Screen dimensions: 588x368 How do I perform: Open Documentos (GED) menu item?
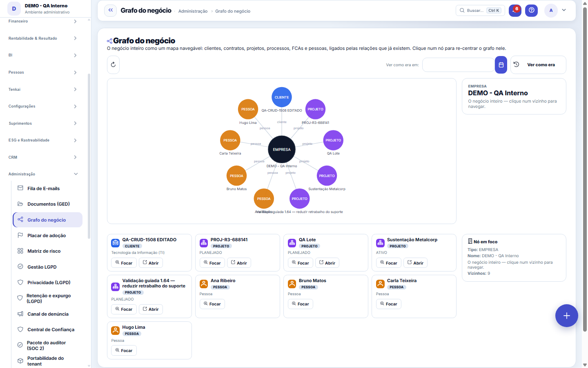pyautogui.click(x=48, y=204)
